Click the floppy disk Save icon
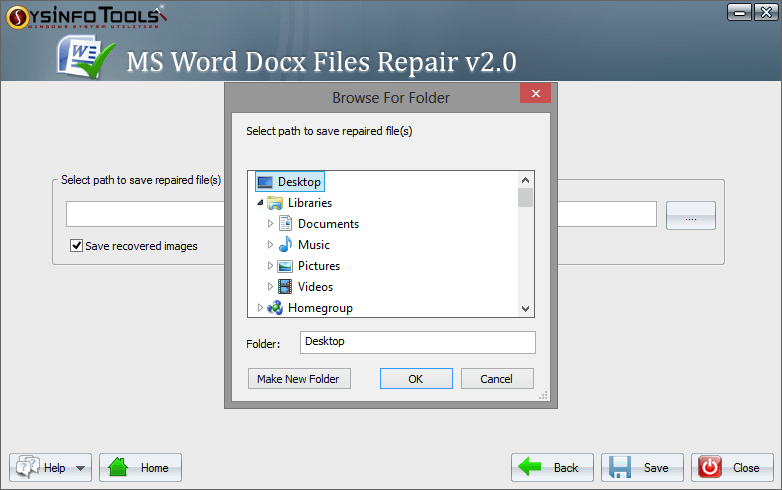Viewport: 782px width, 490px height. click(x=620, y=467)
